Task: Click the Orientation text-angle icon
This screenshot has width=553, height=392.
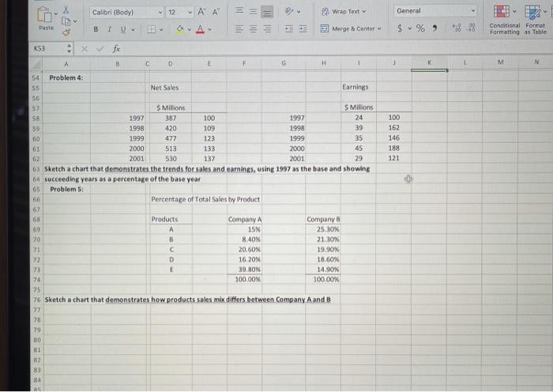Action: [x=289, y=11]
